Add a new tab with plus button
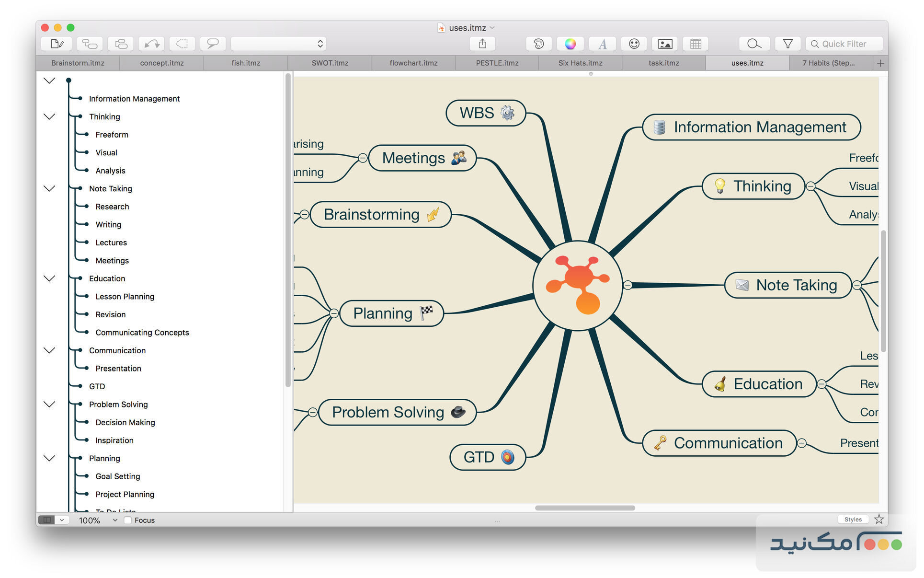Image resolution: width=924 pixels, height=578 pixels. 880,63
